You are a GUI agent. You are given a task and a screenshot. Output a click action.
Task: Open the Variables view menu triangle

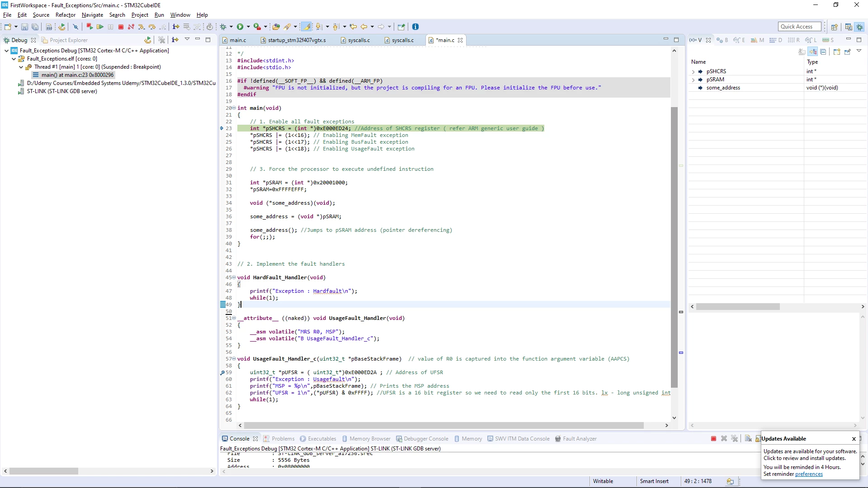[859, 51]
